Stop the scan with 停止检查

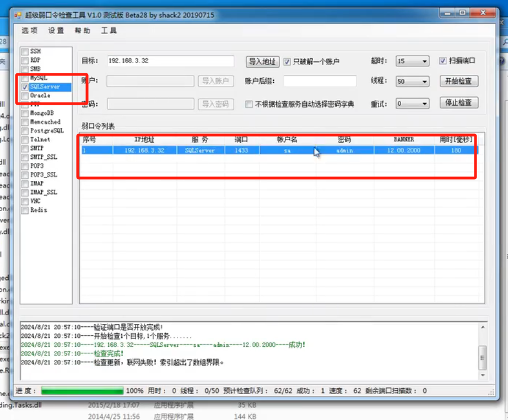tap(459, 103)
